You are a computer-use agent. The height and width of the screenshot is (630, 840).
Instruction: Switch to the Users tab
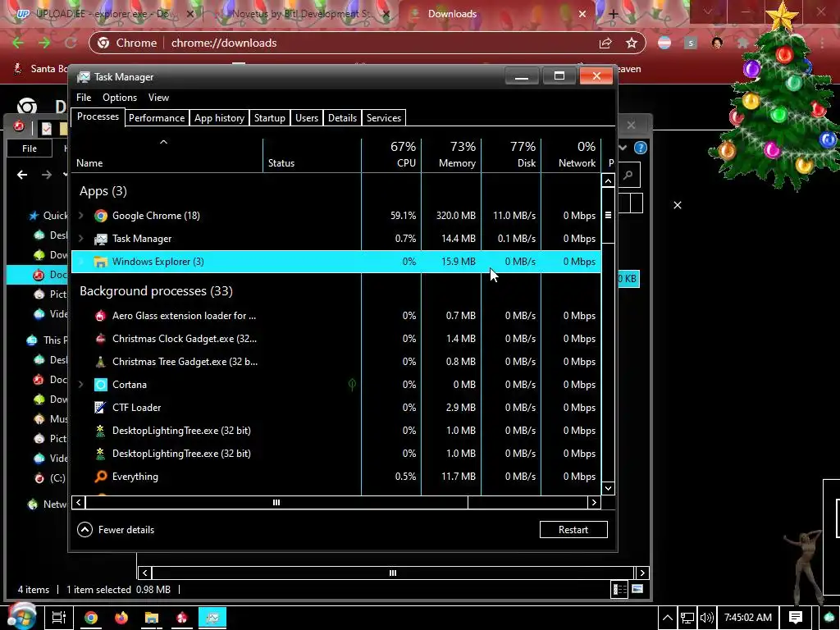(307, 118)
